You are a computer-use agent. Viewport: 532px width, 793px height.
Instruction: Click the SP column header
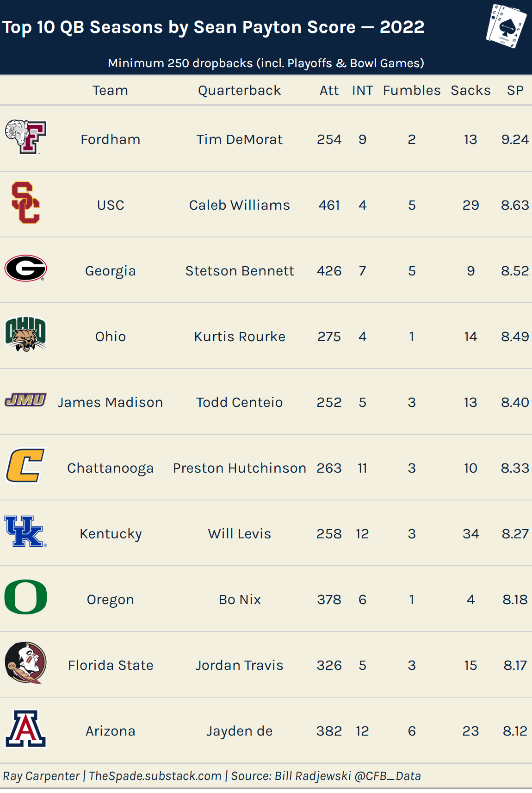pos(515,90)
